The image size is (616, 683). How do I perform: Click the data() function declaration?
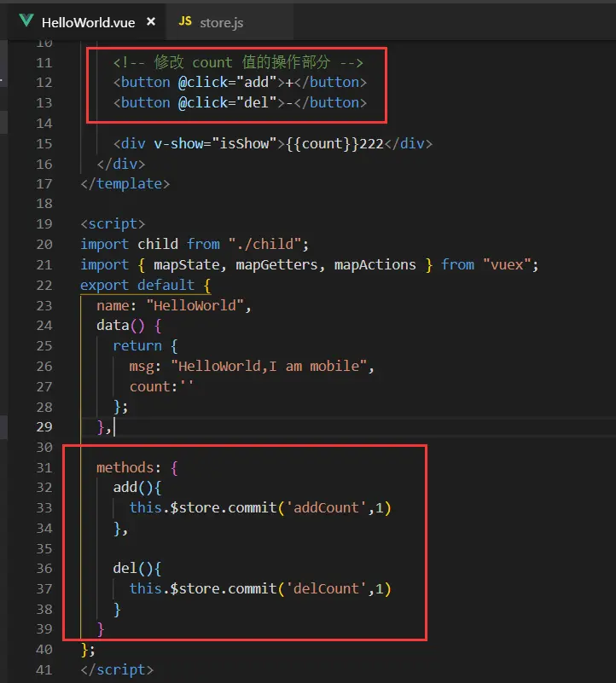tap(129, 326)
